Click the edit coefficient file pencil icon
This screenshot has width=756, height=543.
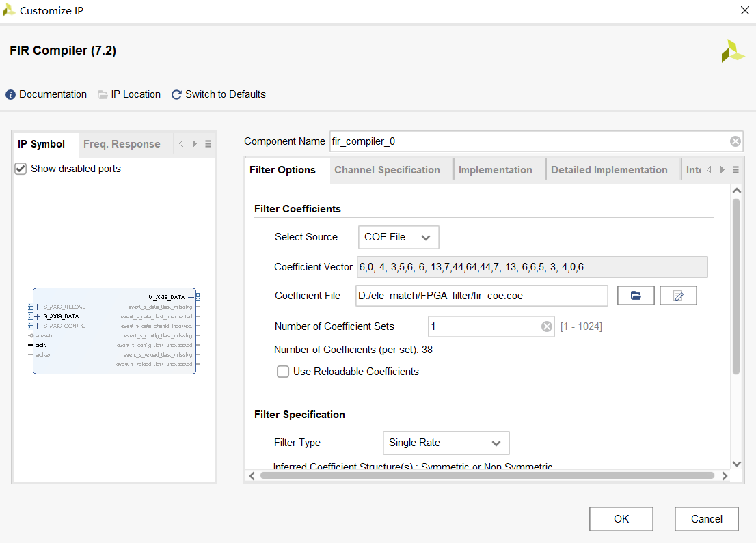(x=678, y=296)
